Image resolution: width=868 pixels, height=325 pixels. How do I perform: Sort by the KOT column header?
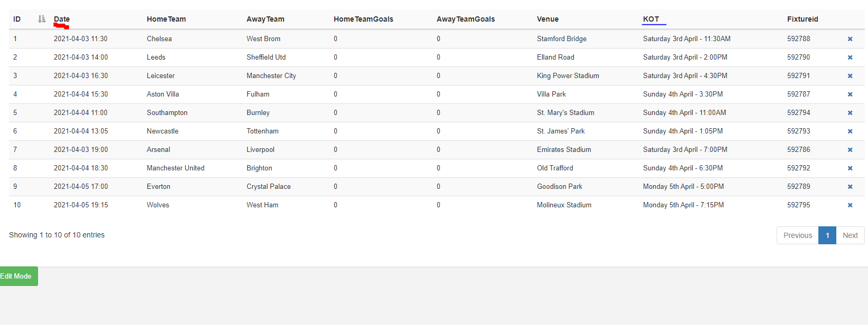click(x=651, y=19)
